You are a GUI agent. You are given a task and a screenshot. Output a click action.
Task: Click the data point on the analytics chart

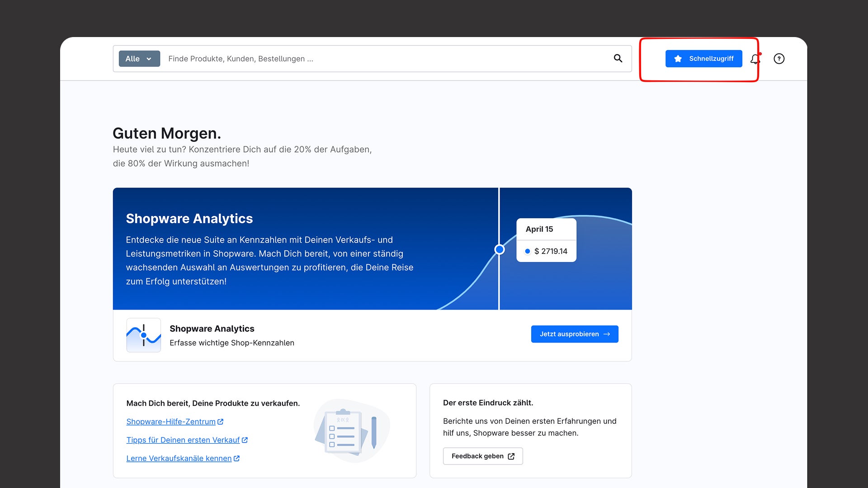click(500, 249)
